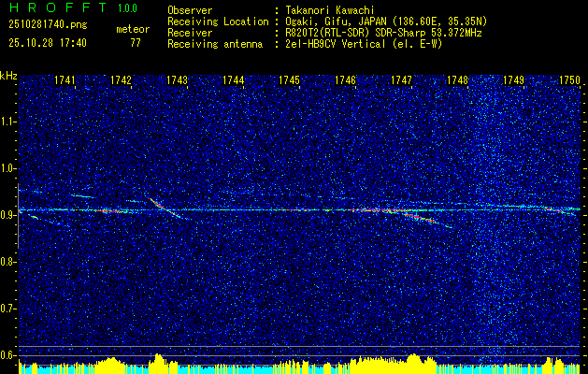Click observer name Takanori Kawachi

[330, 10]
